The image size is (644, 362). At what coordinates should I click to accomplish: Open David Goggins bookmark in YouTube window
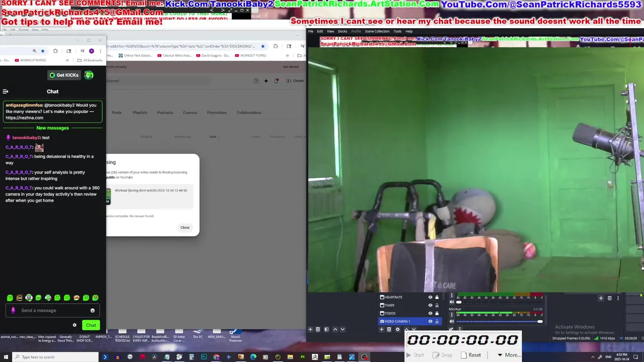[x=213, y=55]
